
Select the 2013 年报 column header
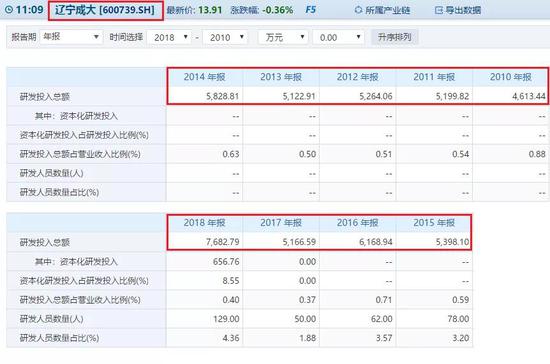(281, 77)
